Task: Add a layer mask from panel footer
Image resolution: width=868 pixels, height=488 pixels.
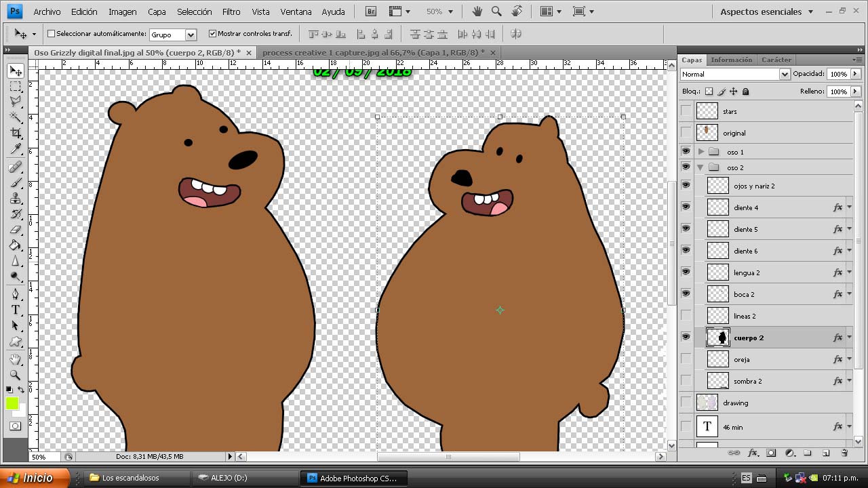Action: 771,453
